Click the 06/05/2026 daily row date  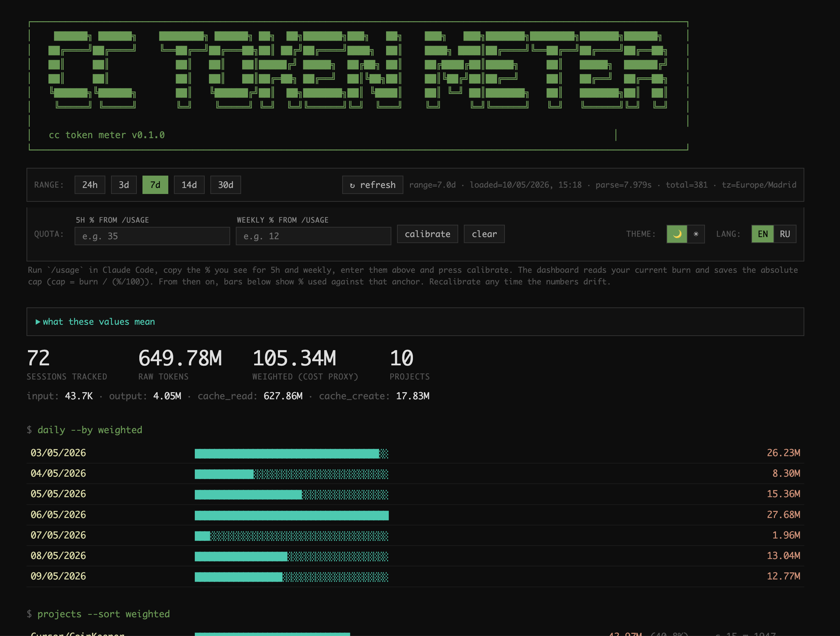(58, 514)
